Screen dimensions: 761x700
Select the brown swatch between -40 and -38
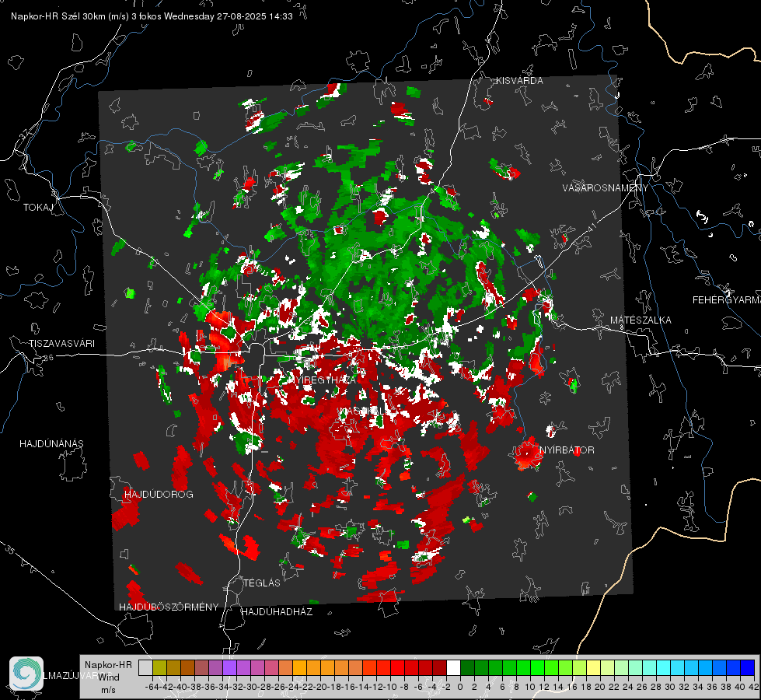tap(187, 667)
